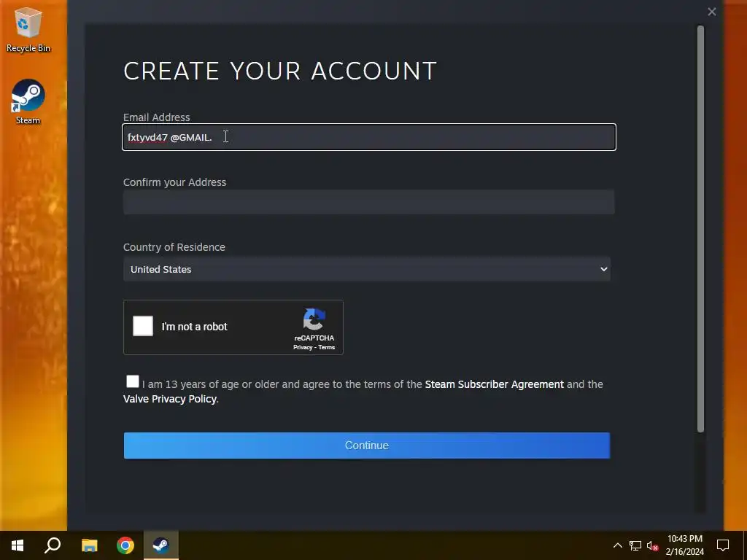Viewport: 747px width, 560px height.
Task: Click the dialog's vertical scrollbar
Action: click(x=700, y=229)
